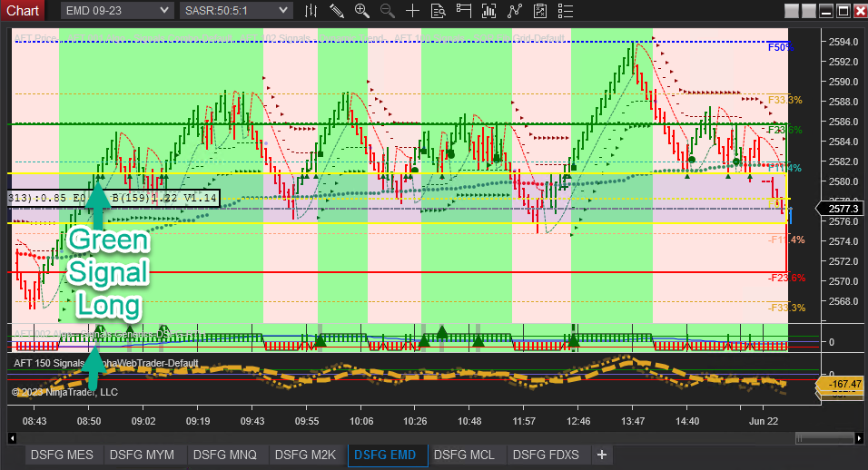Open the chart properties icon
The image size is (868, 470).
pos(539,11)
